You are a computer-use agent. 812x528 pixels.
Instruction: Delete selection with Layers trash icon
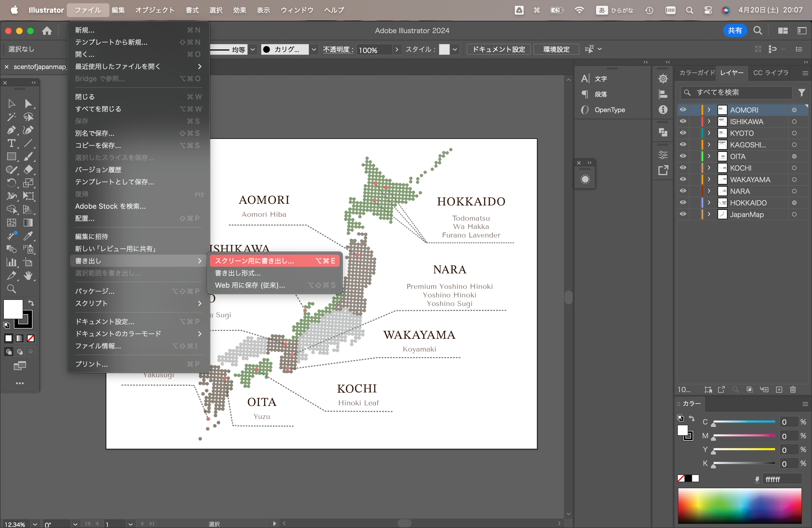click(x=793, y=390)
